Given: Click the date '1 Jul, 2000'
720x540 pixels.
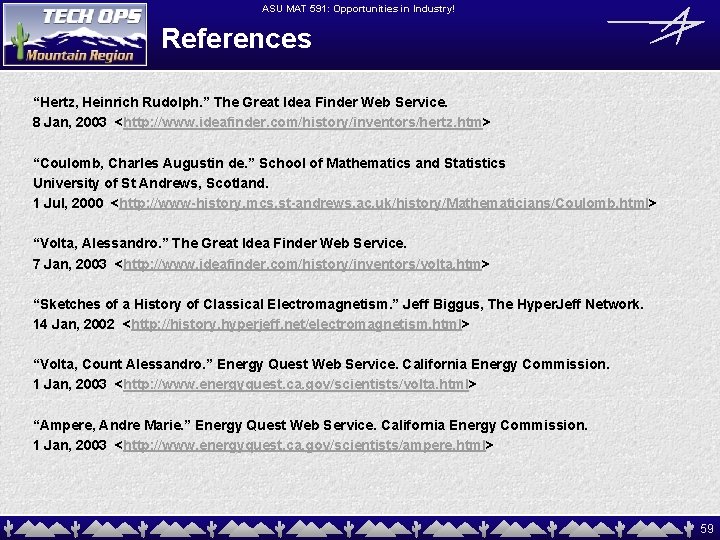Looking at the screenshot, I should [x=68, y=203].
